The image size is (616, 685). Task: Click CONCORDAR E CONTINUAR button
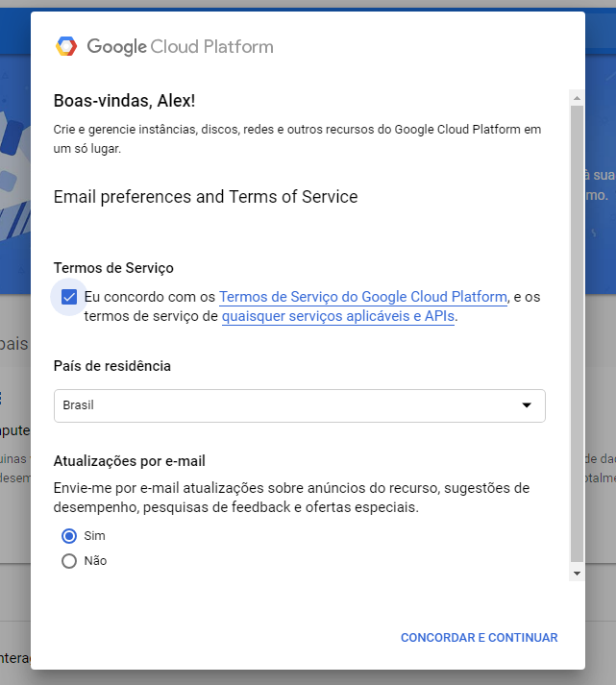480,638
